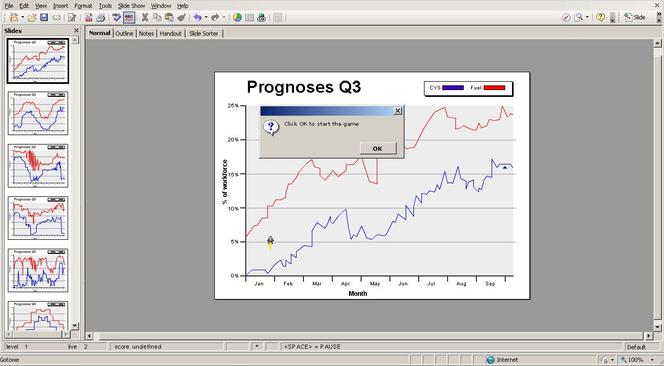
Task: Select the second slide thumbnail
Action: coord(38,113)
